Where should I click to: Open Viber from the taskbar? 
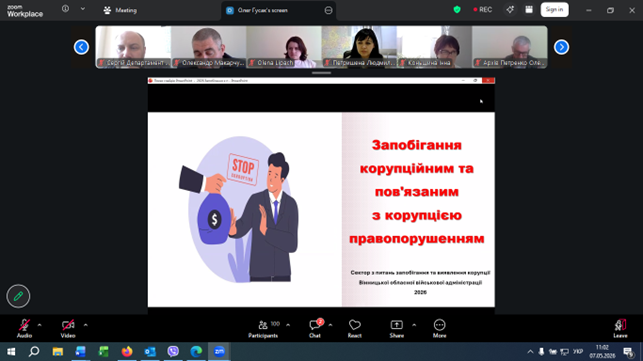pos(173,352)
